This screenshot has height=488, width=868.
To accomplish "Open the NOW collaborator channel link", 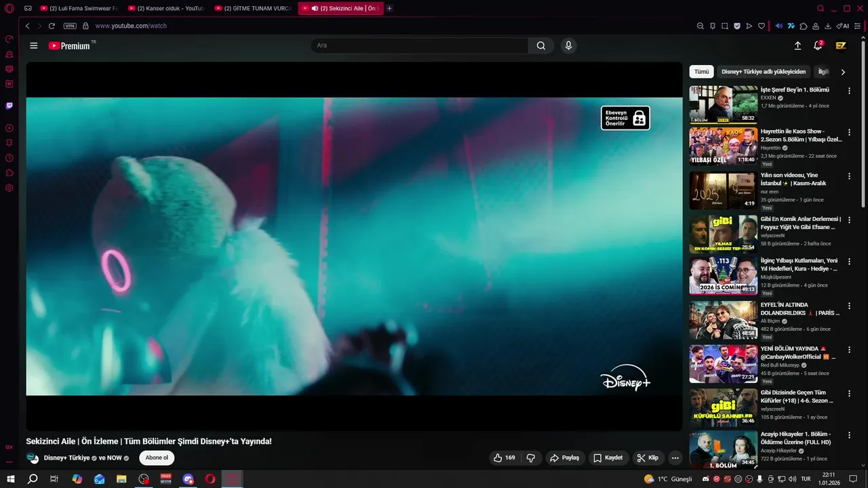I will pos(114,457).
